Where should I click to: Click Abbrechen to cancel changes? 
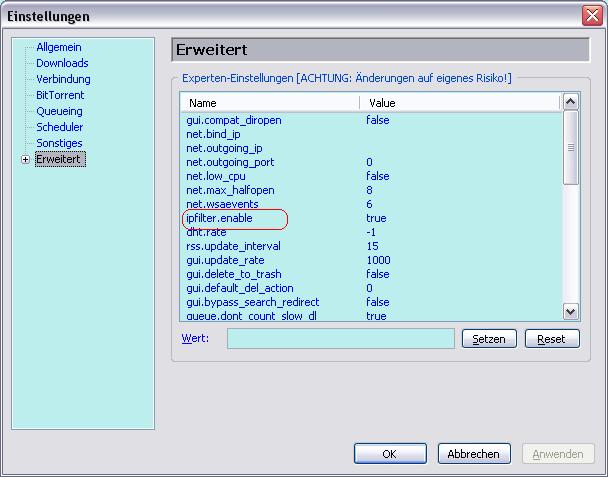pyautogui.click(x=474, y=454)
